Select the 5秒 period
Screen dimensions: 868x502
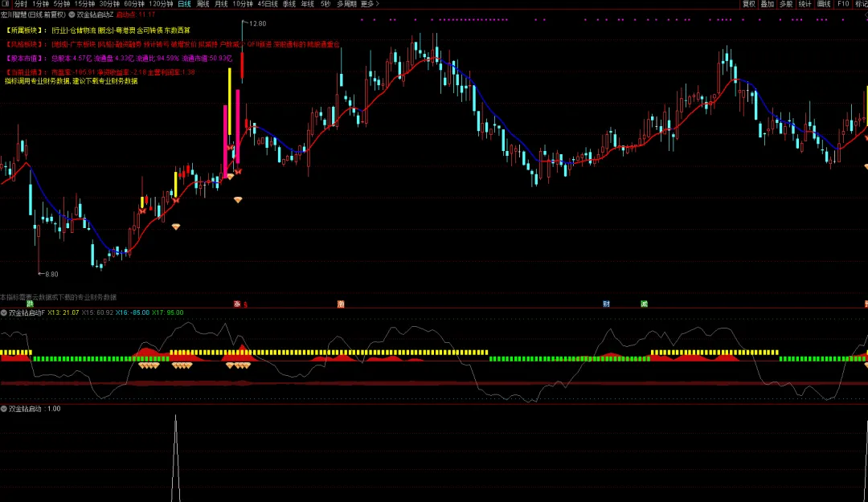coord(325,4)
